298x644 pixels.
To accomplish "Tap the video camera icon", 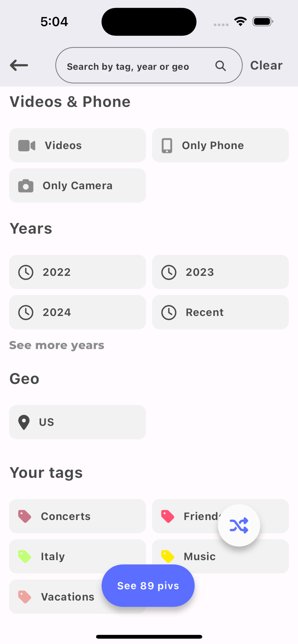I will click(x=26, y=146).
